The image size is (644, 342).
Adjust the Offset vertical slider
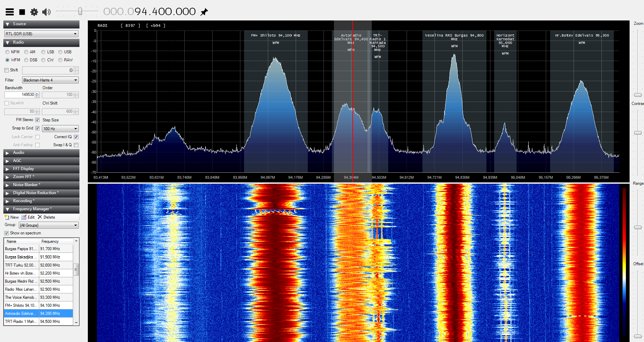(x=638, y=336)
